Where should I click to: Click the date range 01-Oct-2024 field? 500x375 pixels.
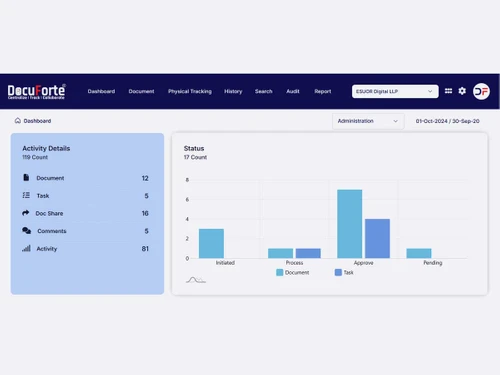click(x=447, y=121)
